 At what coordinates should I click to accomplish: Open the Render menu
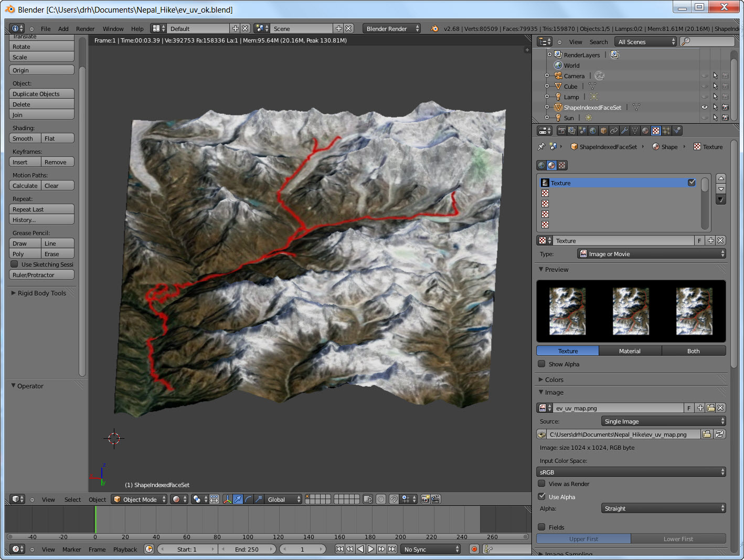[85, 28]
